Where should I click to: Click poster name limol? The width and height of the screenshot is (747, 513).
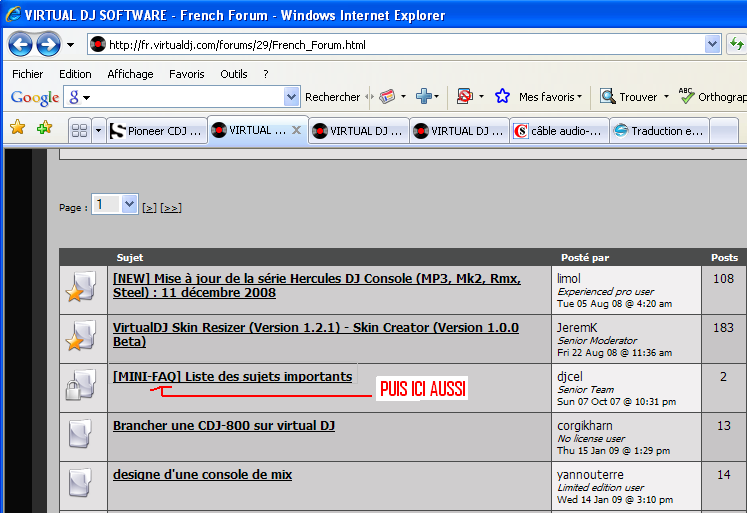point(569,278)
